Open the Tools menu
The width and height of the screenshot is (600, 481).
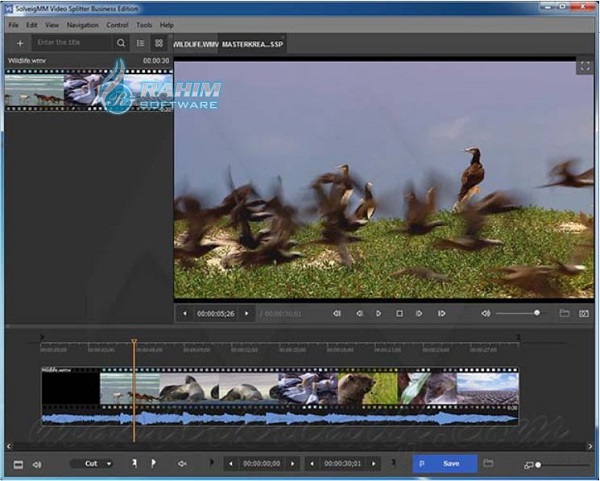click(144, 24)
